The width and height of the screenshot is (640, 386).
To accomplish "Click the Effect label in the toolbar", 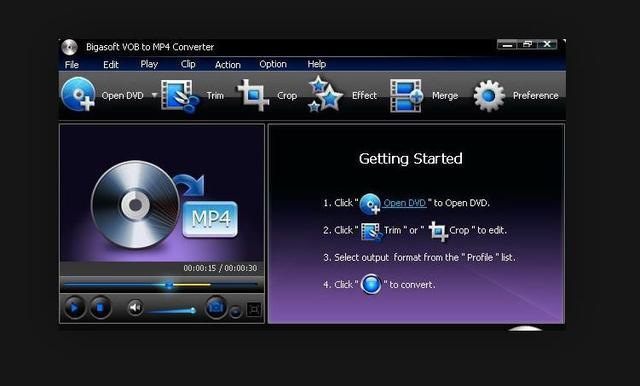I will (x=364, y=95).
